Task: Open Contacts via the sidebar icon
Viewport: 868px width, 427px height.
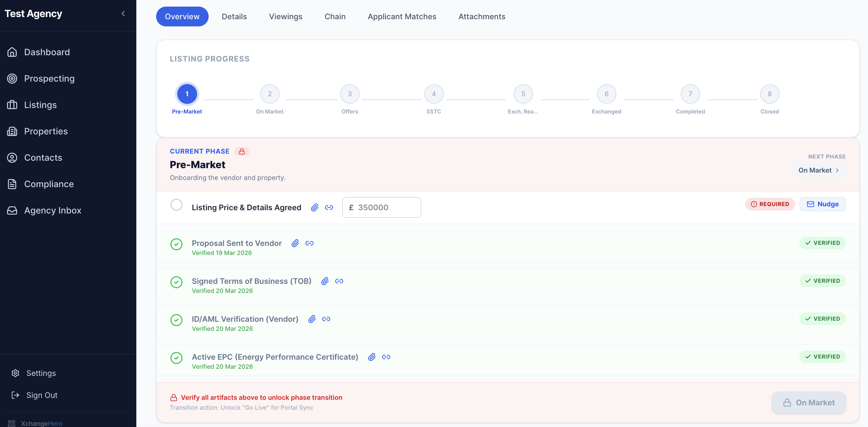Action: [12, 157]
